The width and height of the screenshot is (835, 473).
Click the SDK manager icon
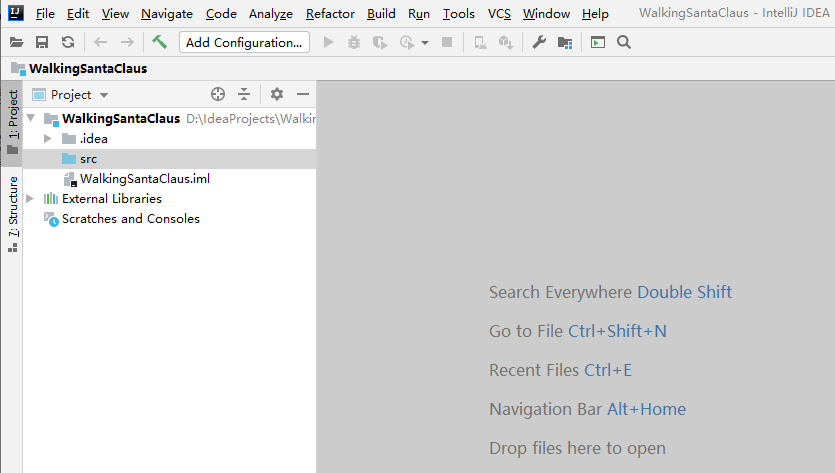coord(505,42)
